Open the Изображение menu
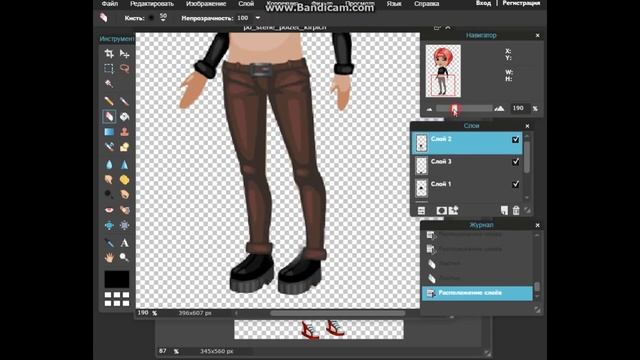 point(206,4)
